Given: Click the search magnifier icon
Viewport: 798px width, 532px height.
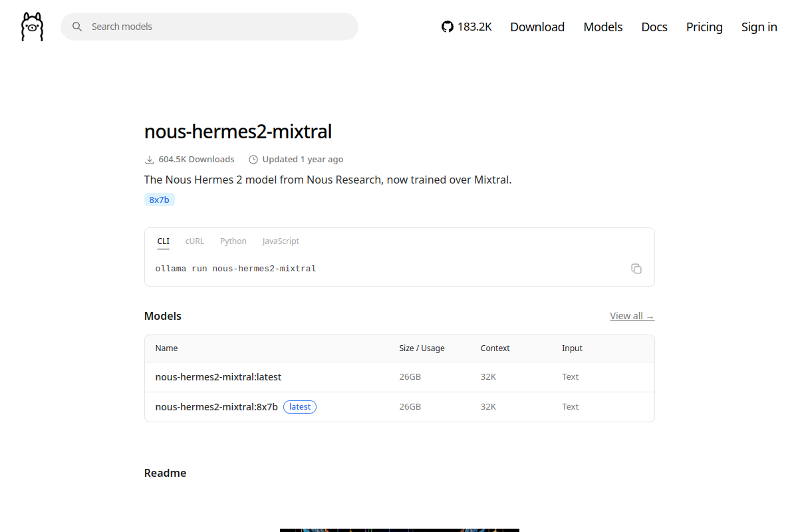Looking at the screenshot, I should click(77, 27).
